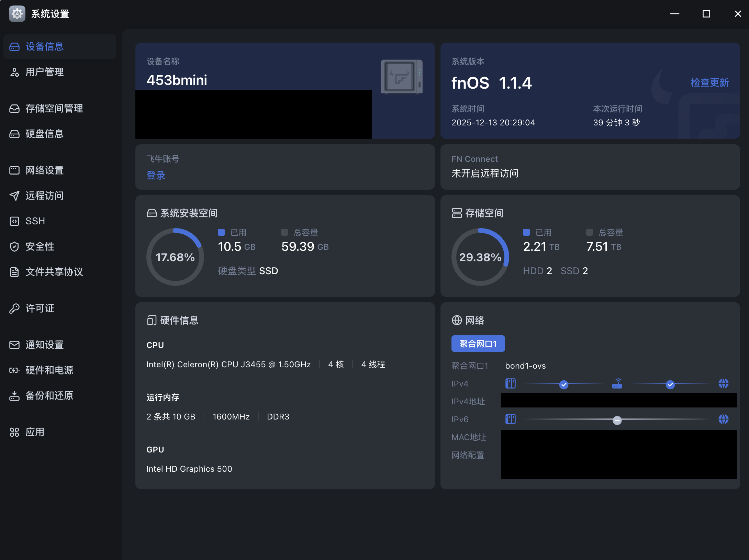Open 硬件和电源 settings page
The width and height of the screenshot is (749, 560).
pyautogui.click(x=49, y=370)
